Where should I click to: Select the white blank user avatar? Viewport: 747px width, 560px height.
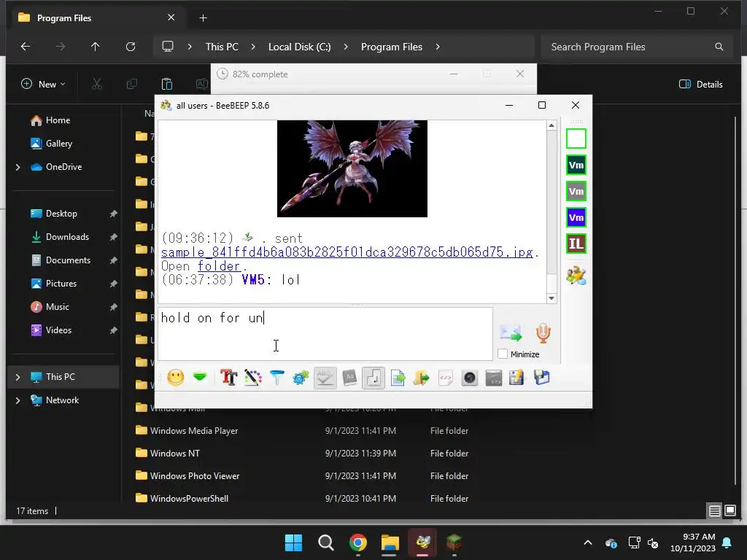tap(576, 139)
